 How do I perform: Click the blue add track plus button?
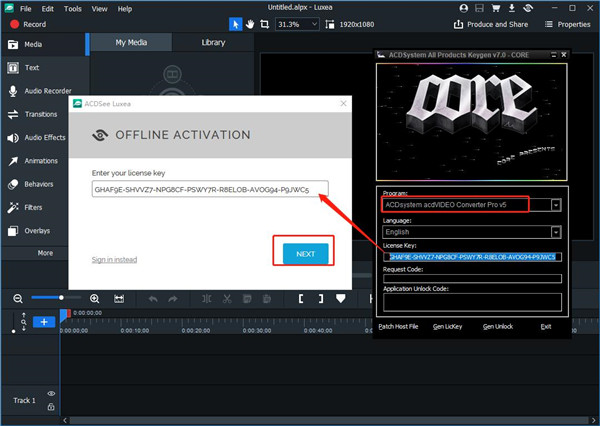coord(44,322)
